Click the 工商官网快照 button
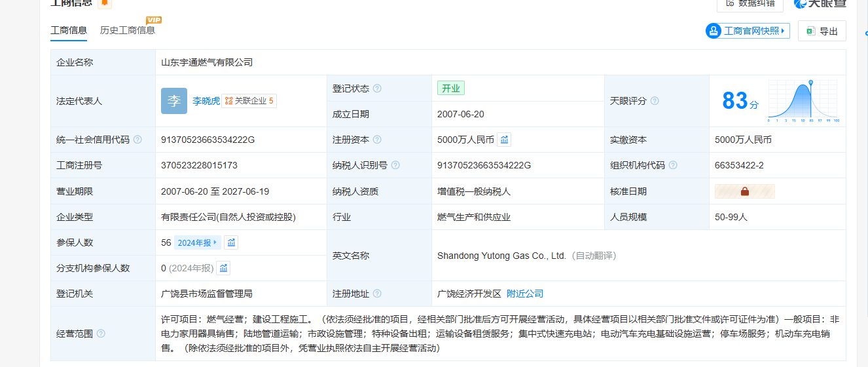The height and width of the screenshot is (367, 868). tap(748, 31)
